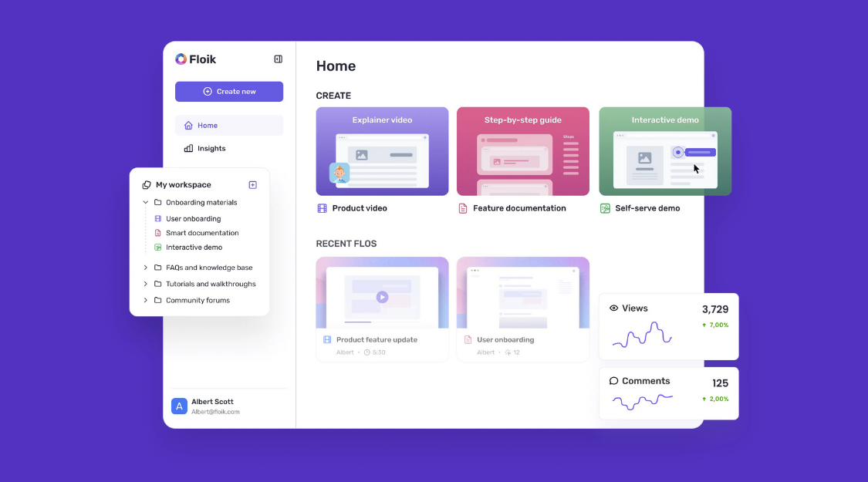Click the Self-serve demo icon

[x=604, y=207]
